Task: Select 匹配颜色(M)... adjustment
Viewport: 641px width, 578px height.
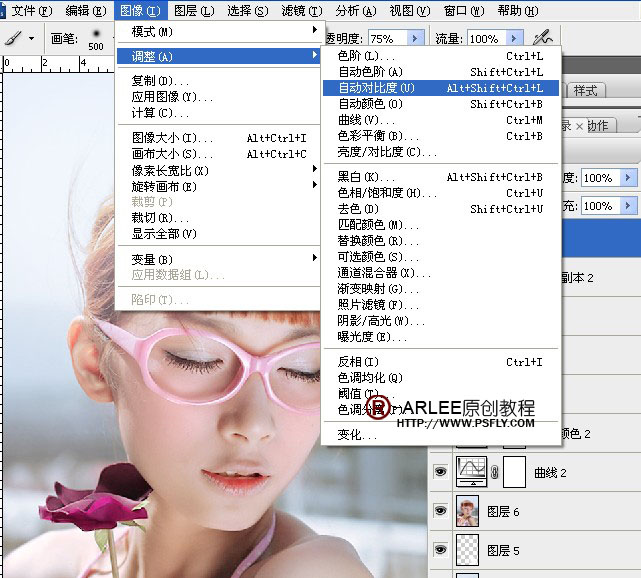Action: click(x=441, y=225)
